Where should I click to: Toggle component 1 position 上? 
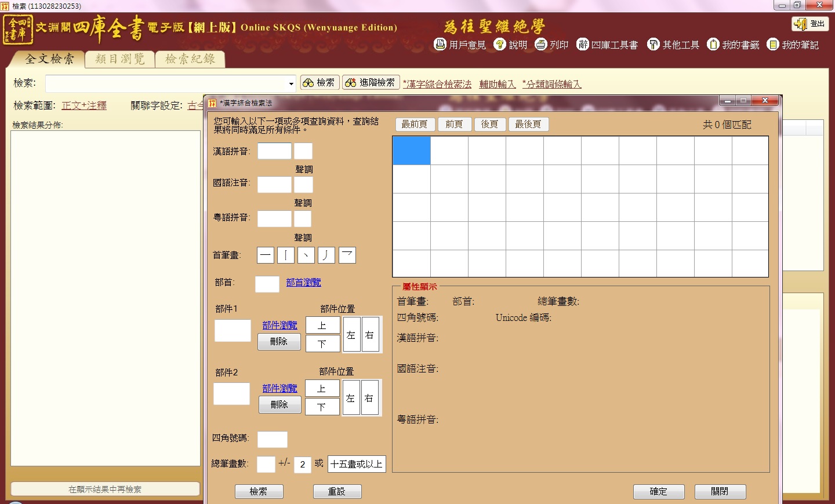pyautogui.click(x=322, y=326)
